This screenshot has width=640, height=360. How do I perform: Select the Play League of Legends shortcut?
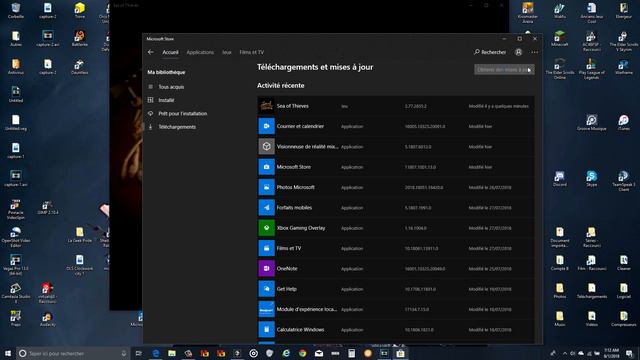point(591,69)
